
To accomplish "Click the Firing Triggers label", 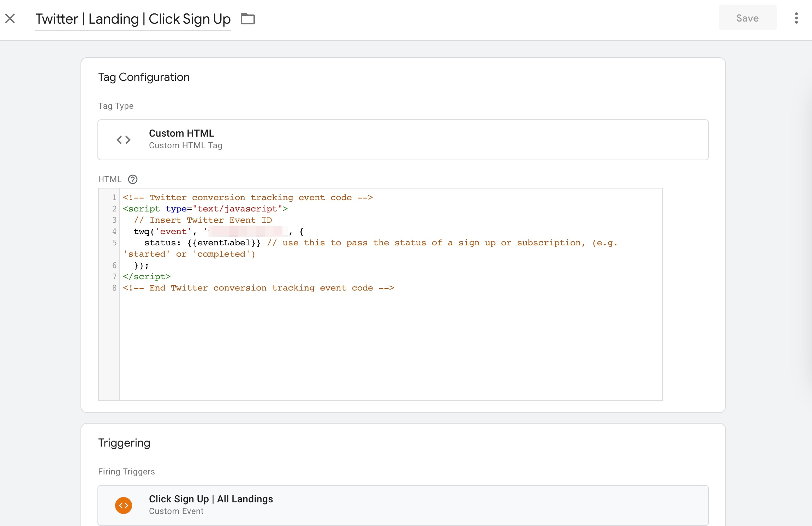I will [126, 472].
